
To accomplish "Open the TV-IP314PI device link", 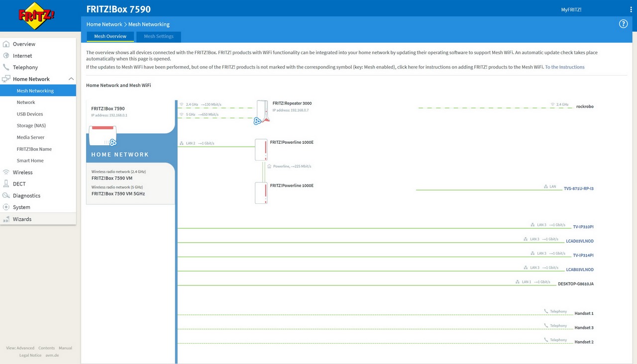I will pos(583,255).
